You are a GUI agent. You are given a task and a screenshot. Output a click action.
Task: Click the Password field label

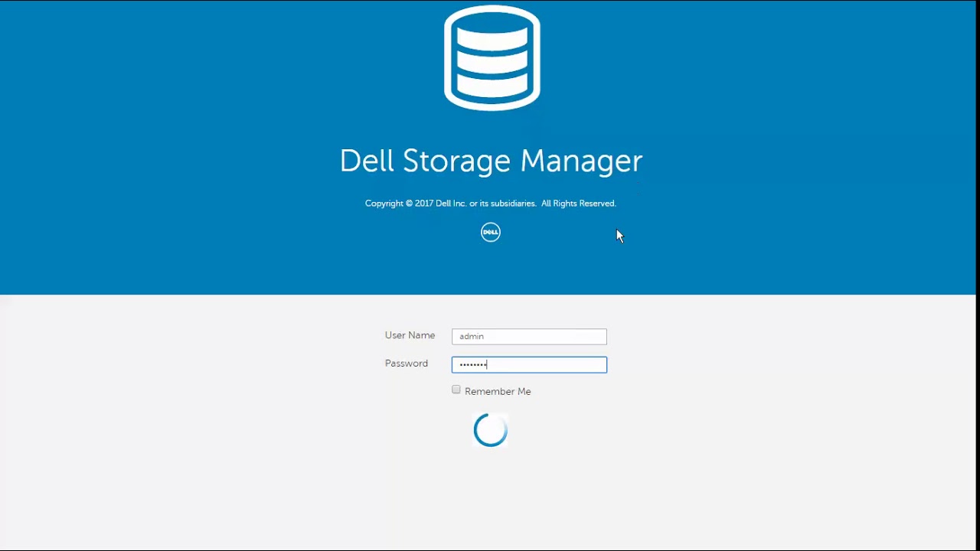[407, 364]
